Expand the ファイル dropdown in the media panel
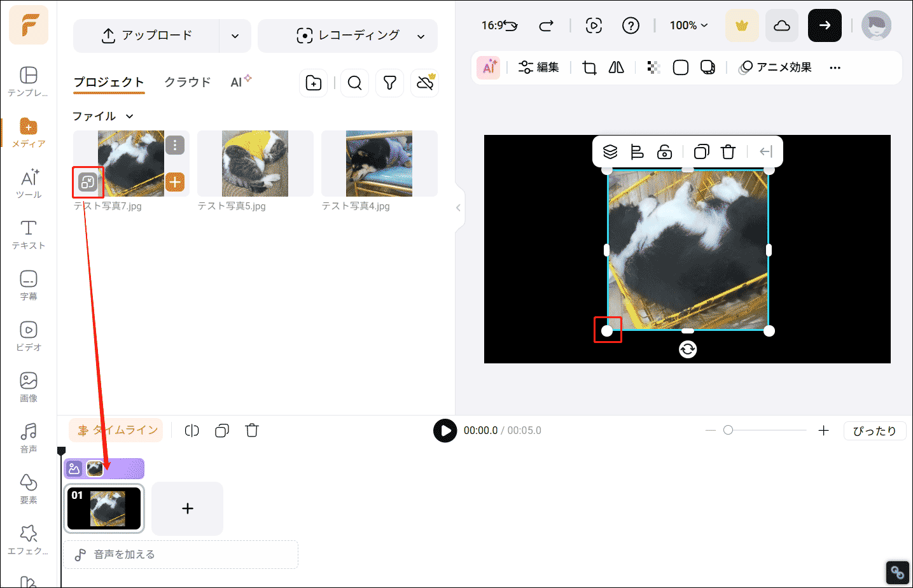 click(129, 116)
